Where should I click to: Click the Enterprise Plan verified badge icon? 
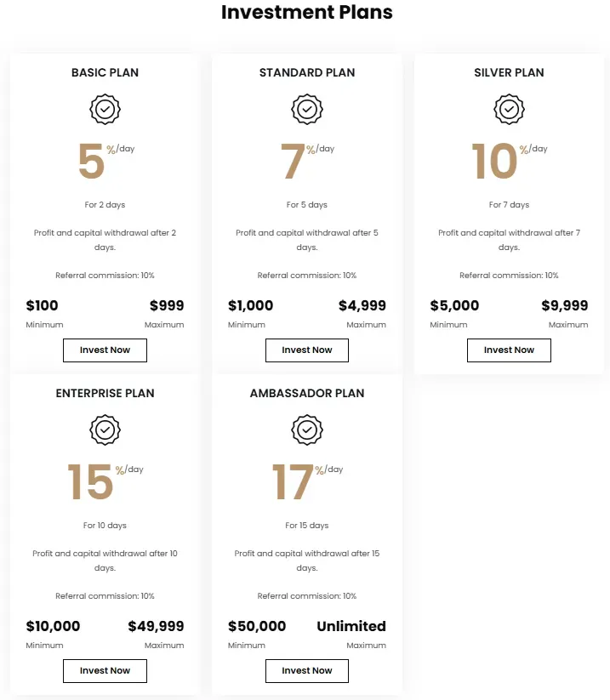point(105,430)
